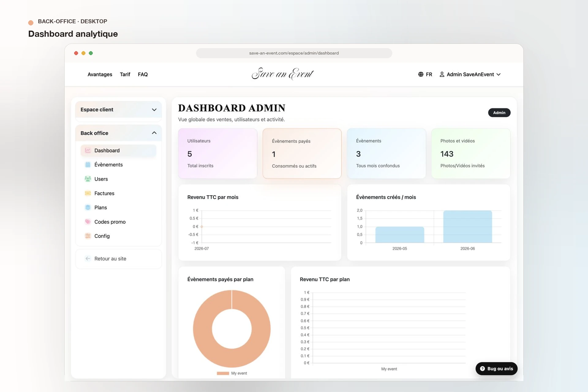Go to the Évènements admin page label
The height and width of the screenshot is (392, 588).
click(108, 164)
